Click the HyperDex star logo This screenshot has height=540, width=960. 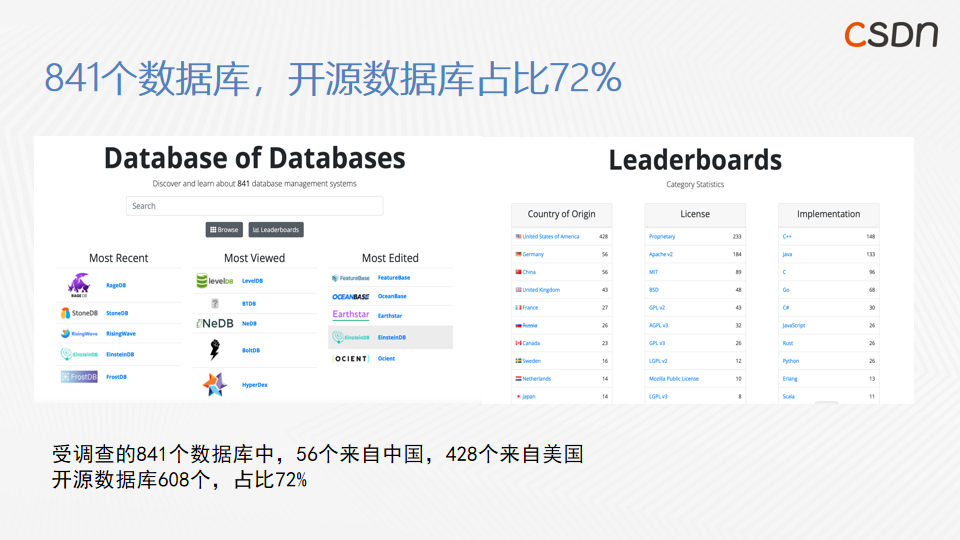(215, 384)
